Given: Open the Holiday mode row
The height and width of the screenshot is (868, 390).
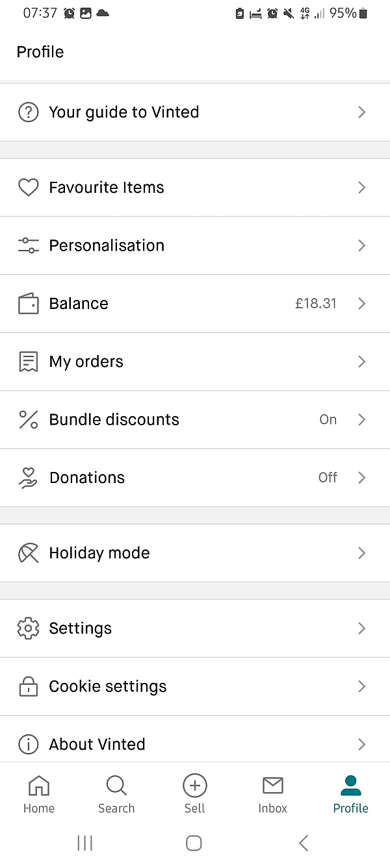Looking at the screenshot, I should pos(195,553).
